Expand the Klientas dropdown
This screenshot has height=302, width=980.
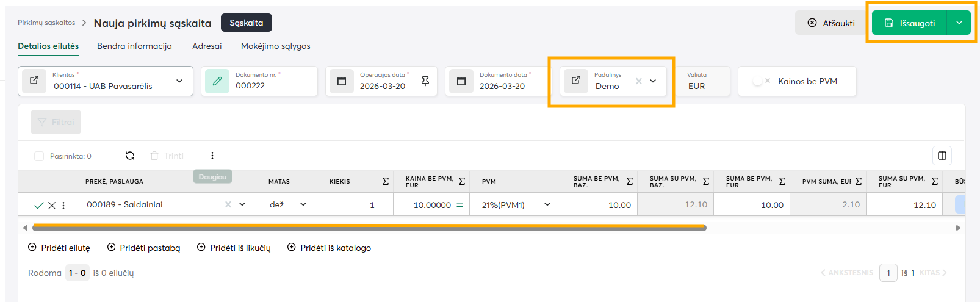click(179, 81)
